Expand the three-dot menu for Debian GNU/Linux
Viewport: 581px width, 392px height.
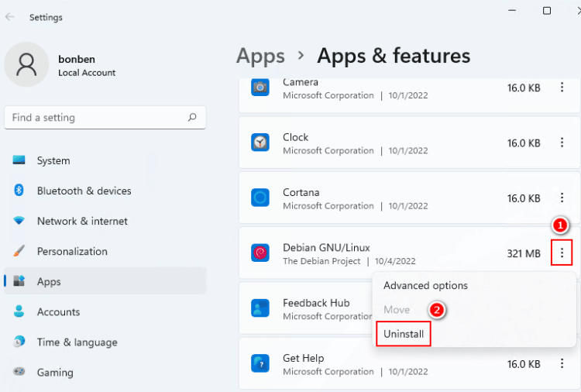pyautogui.click(x=562, y=253)
